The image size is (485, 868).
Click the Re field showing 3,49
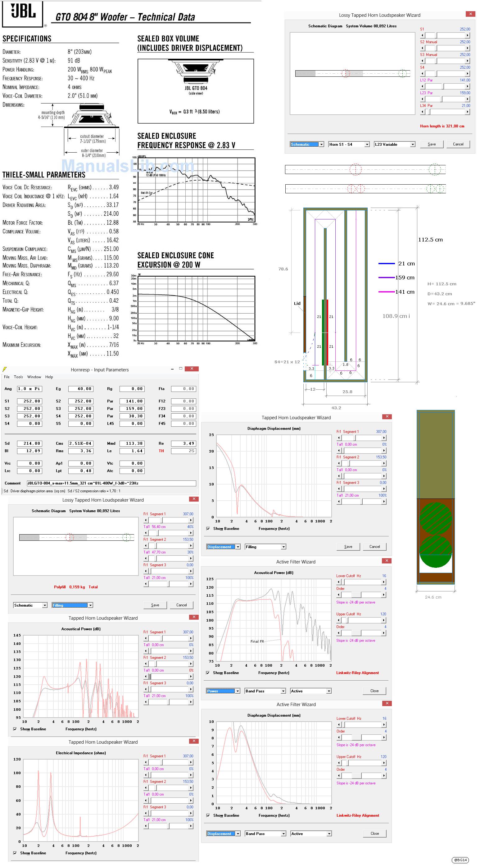(x=184, y=444)
